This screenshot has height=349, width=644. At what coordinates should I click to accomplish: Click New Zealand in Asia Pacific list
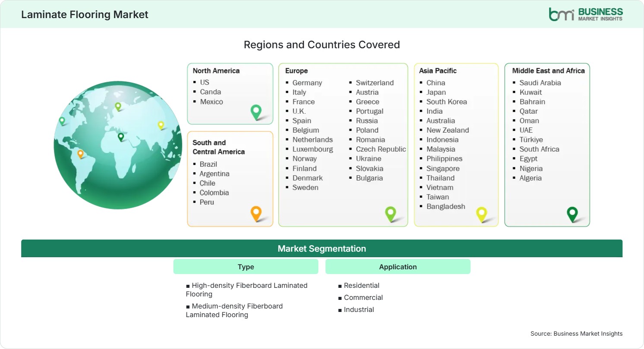coord(448,130)
